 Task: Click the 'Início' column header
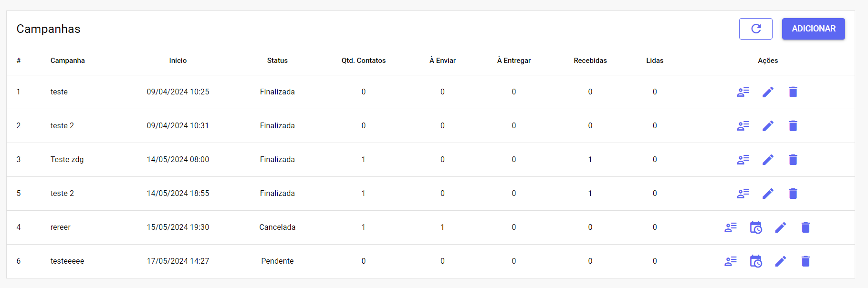pyautogui.click(x=178, y=61)
